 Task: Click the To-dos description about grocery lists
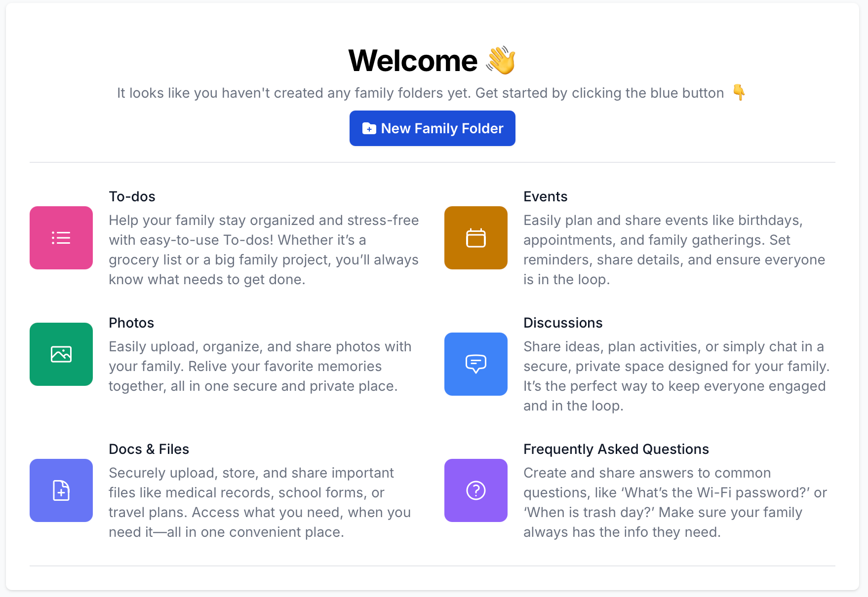pos(264,250)
